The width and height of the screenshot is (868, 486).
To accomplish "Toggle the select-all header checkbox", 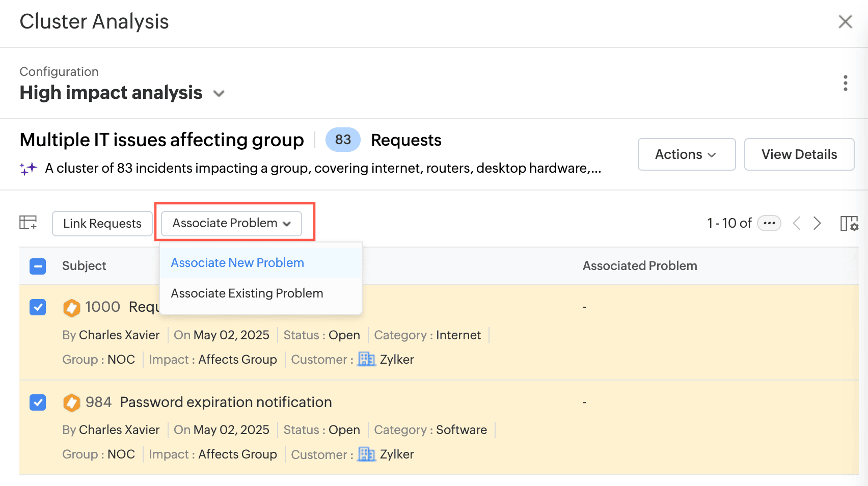I will (38, 266).
